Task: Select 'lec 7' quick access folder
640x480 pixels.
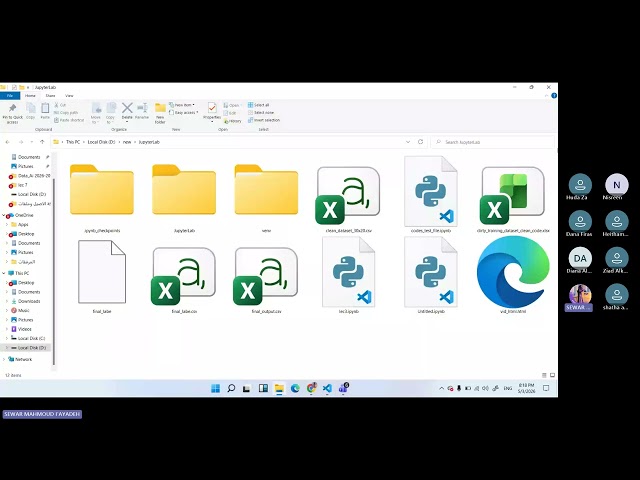Action: point(22,185)
